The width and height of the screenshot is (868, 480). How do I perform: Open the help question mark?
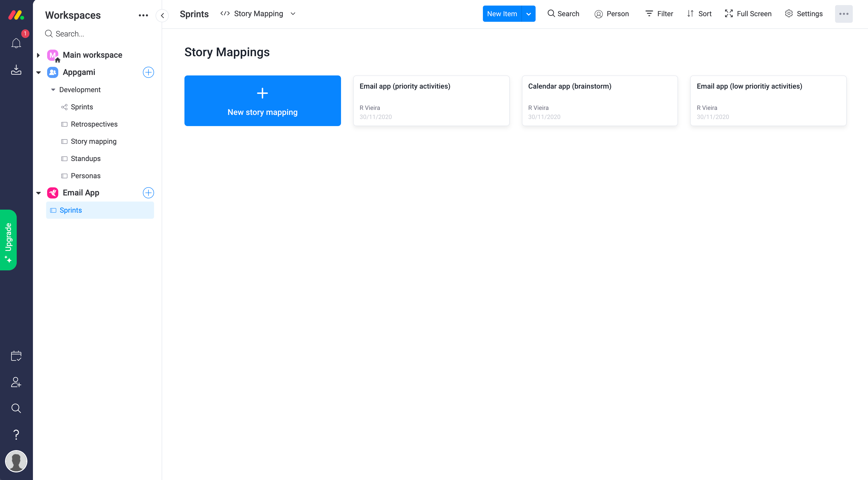click(x=16, y=435)
